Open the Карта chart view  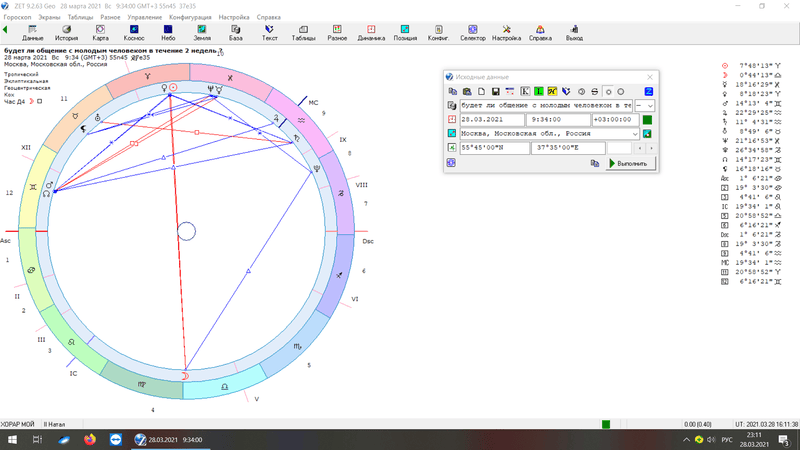tap(100, 33)
